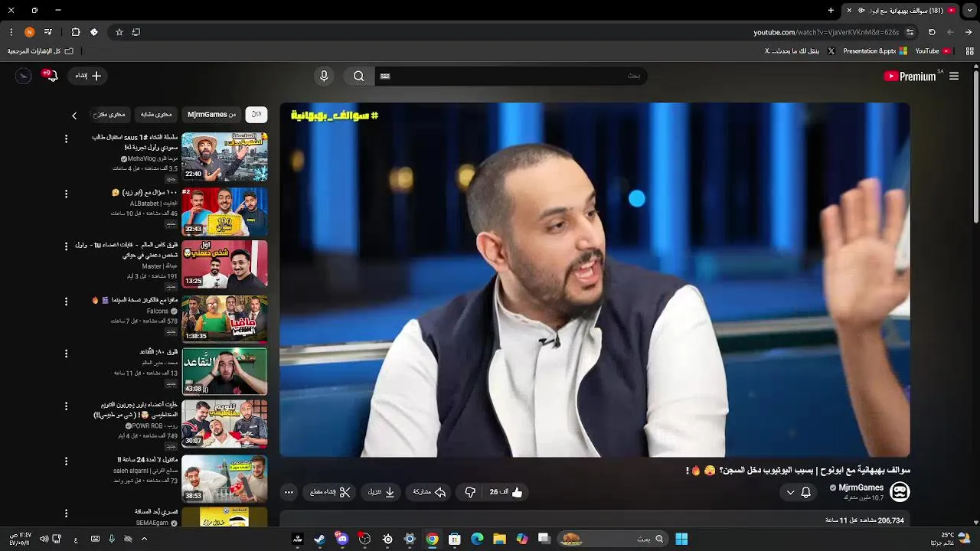Open Steam from the taskbar
Image resolution: width=980 pixels, height=551 pixels.
pos(319,539)
